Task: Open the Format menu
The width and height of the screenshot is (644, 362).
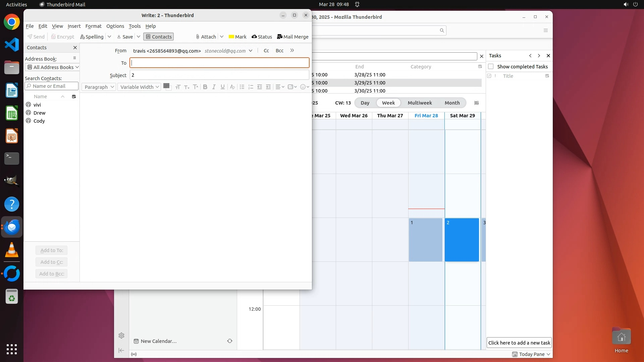Action: coord(93,26)
